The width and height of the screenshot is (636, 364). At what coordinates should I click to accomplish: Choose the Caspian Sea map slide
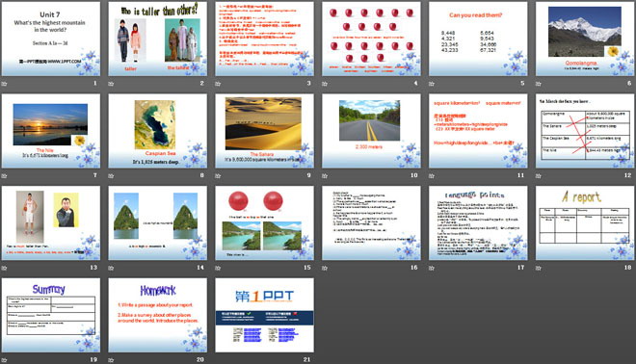click(x=158, y=131)
